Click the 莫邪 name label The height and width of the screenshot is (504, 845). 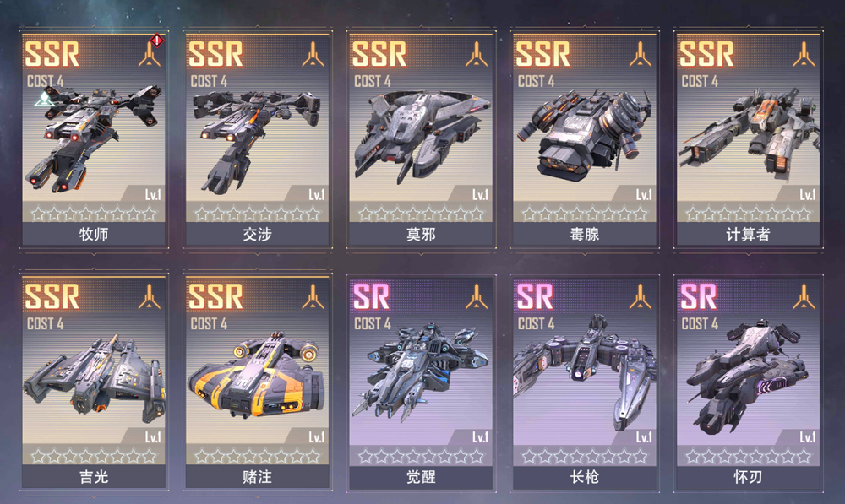[421, 234]
